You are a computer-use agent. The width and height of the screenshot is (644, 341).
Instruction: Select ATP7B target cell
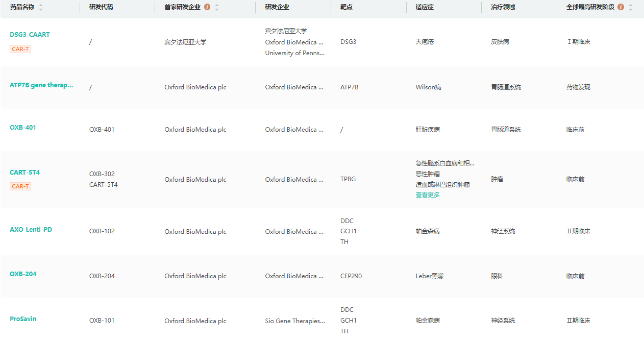click(350, 87)
